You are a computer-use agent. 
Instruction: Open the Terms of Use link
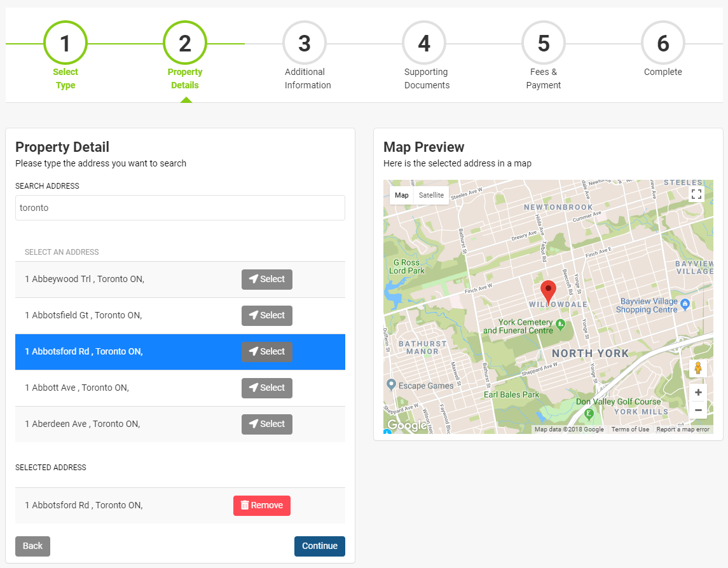point(630,429)
